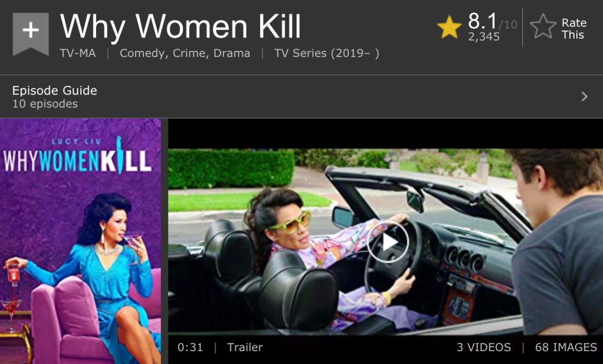Browse the 3 VIDEOS gallery

tap(484, 347)
